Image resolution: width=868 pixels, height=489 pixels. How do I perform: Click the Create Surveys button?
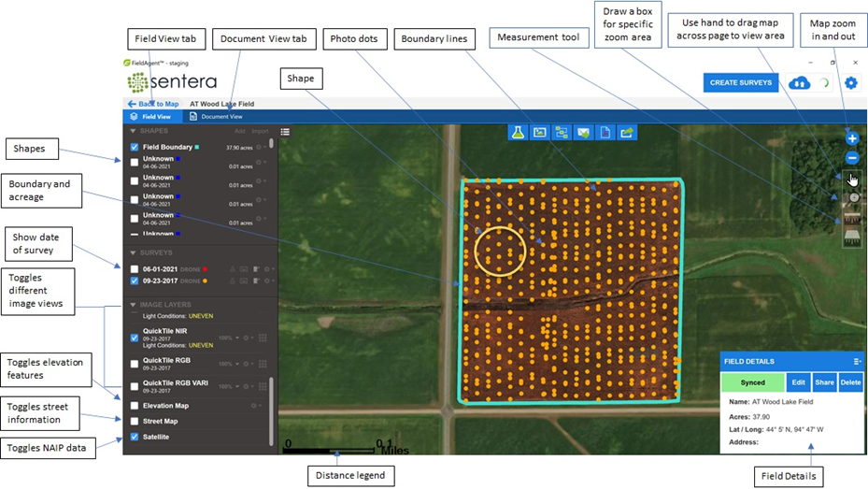click(741, 82)
